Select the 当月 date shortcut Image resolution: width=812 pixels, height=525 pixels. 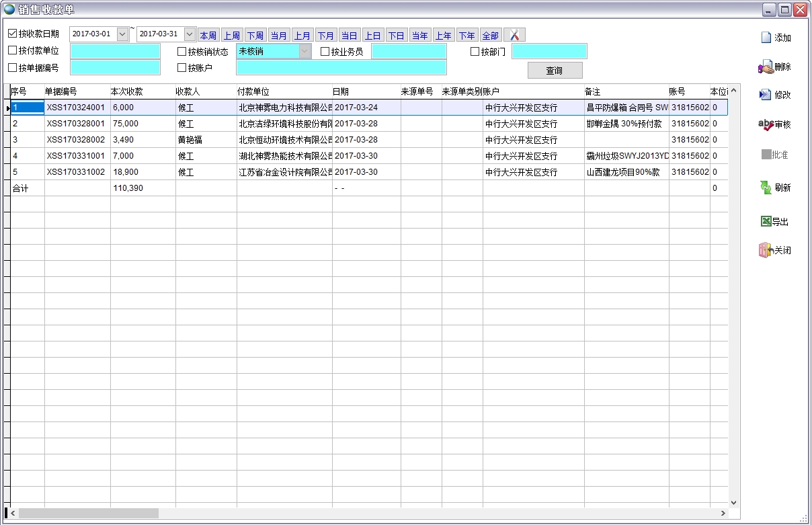[x=278, y=35]
